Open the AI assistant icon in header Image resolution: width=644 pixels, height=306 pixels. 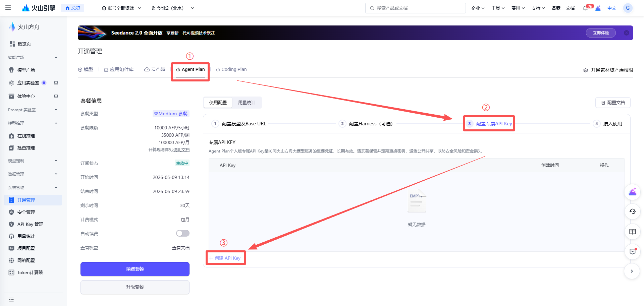point(598,8)
